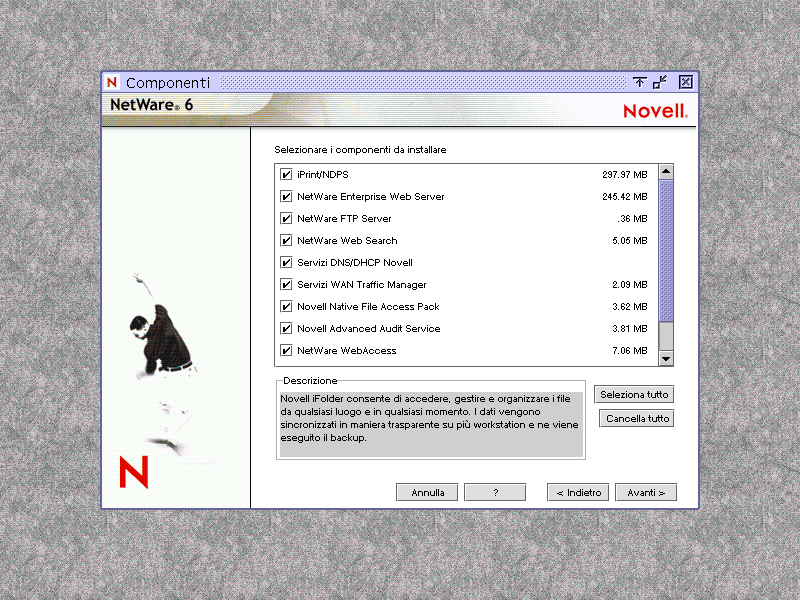Uncheck the iPrint/NDPS checkbox

click(x=286, y=174)
